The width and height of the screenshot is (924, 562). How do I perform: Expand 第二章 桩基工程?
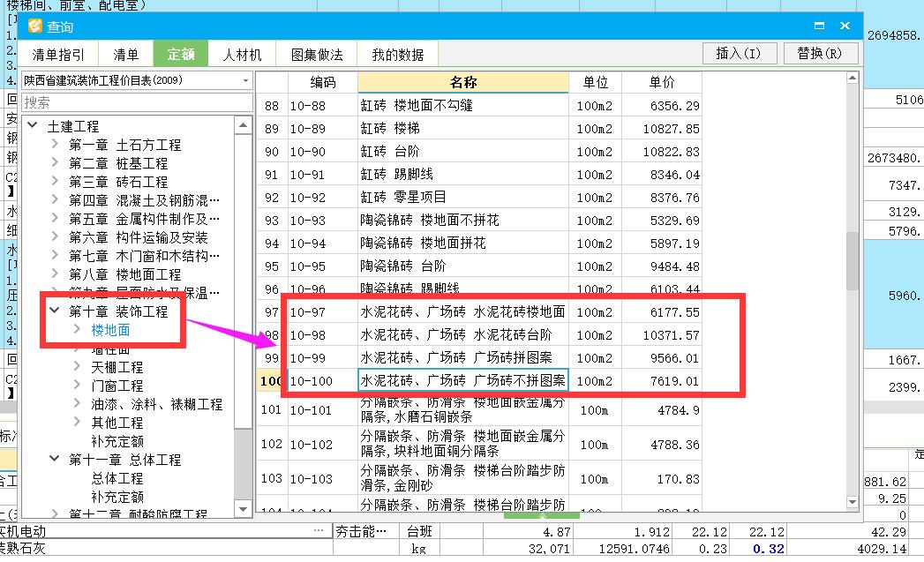(x=55, y=162)
